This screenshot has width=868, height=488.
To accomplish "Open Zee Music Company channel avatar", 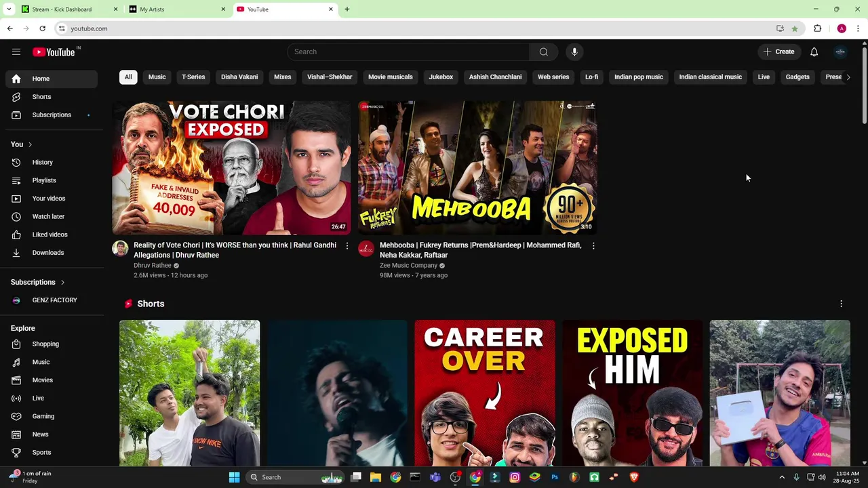I will [366, 248].
